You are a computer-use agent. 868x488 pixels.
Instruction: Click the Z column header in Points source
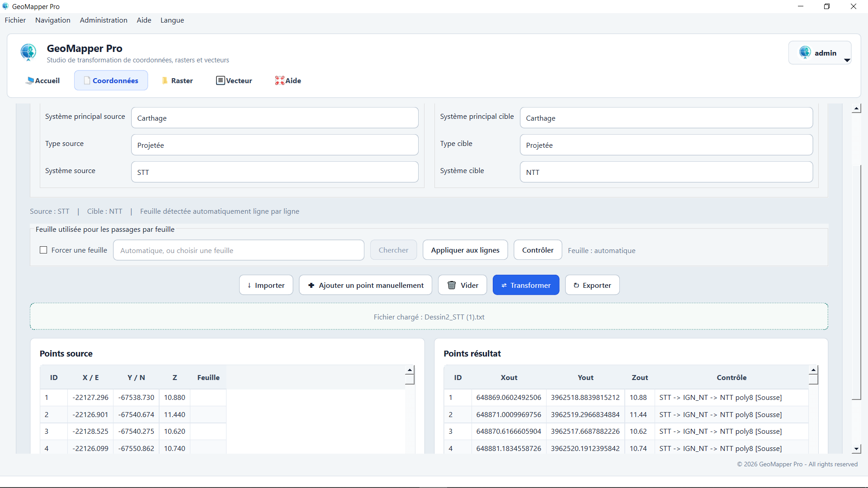[175, 377]
